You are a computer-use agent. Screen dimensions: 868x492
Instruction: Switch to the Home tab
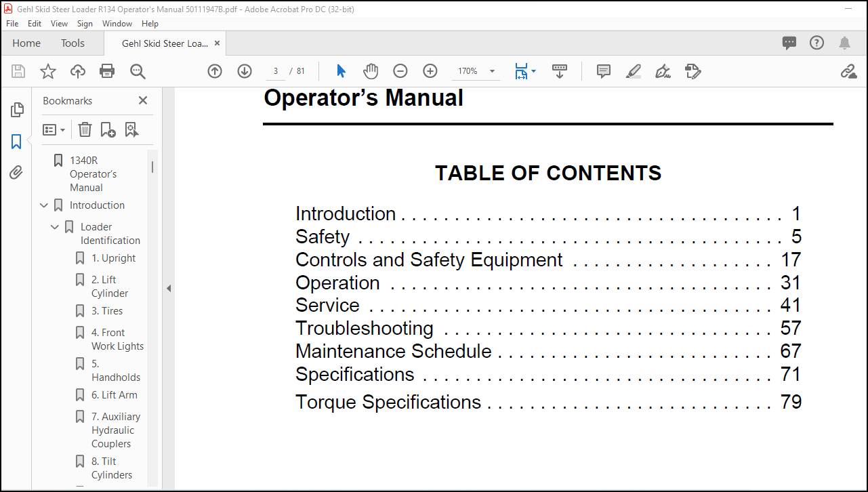tap(26, 43)
